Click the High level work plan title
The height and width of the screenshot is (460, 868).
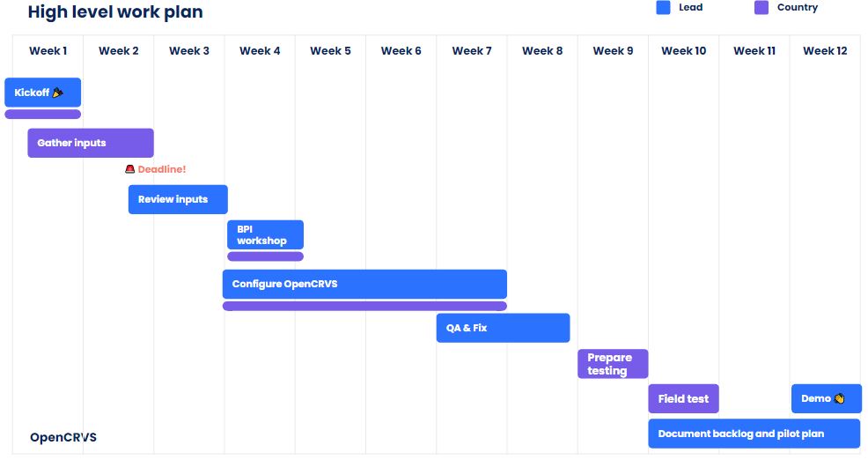pyautogui.click(x=115, y=12)
